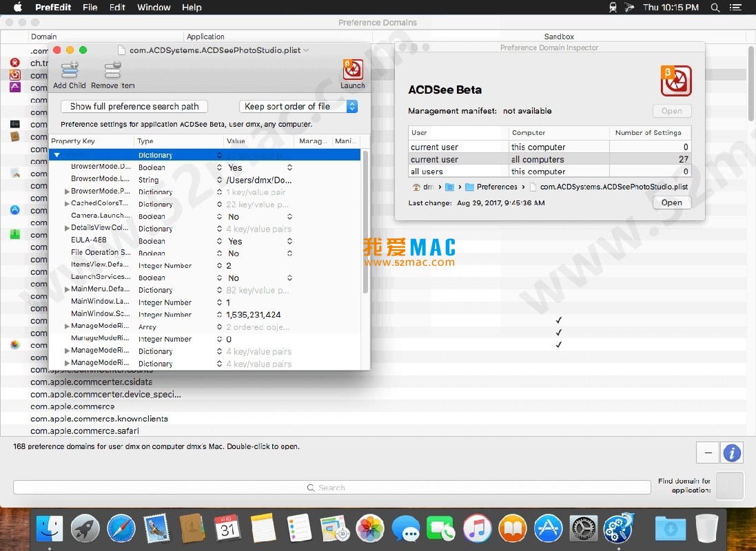756x551 pixels.
Task: Click Show full preference search path button
Action: point(134,107)
